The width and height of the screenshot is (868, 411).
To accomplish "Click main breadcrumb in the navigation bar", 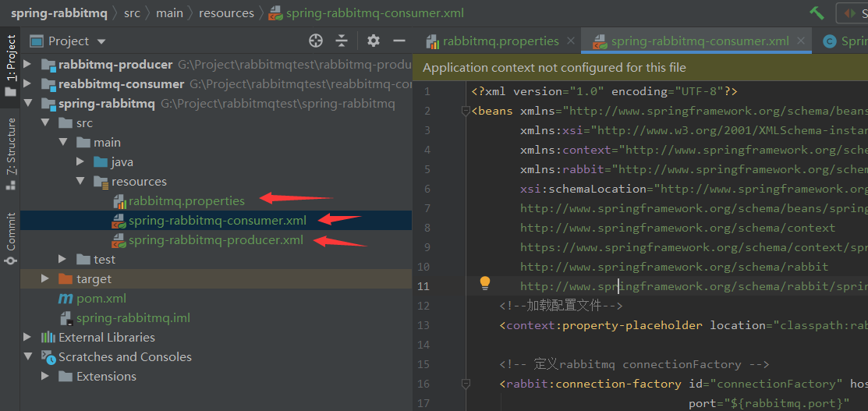I will tap(169, 12).
